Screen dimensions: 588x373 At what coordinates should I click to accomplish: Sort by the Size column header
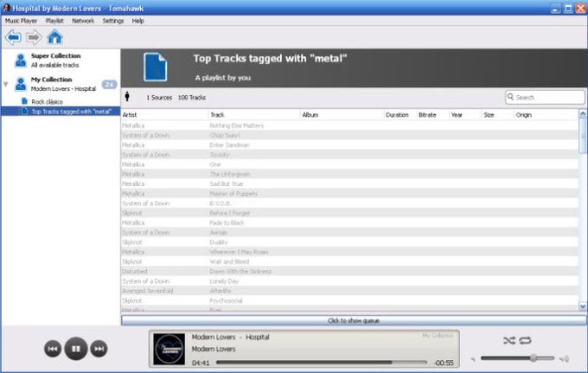coord(497,115)
